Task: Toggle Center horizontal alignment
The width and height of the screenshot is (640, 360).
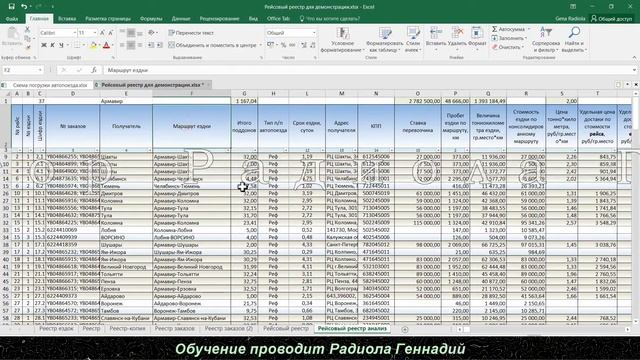Action: click(131, 45)
